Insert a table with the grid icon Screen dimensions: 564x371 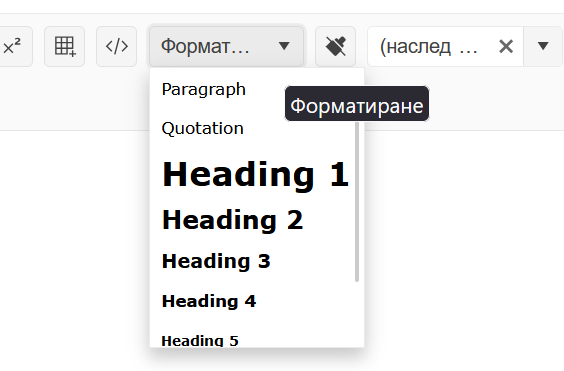pos(65,46)
